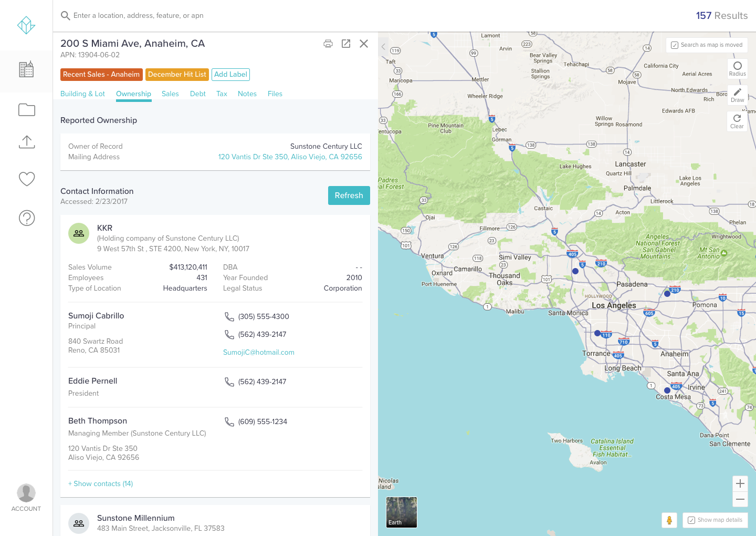Click phone icon beside Sumoji's (562) 439-2147
756x536 pixels.
coord(229,334)
